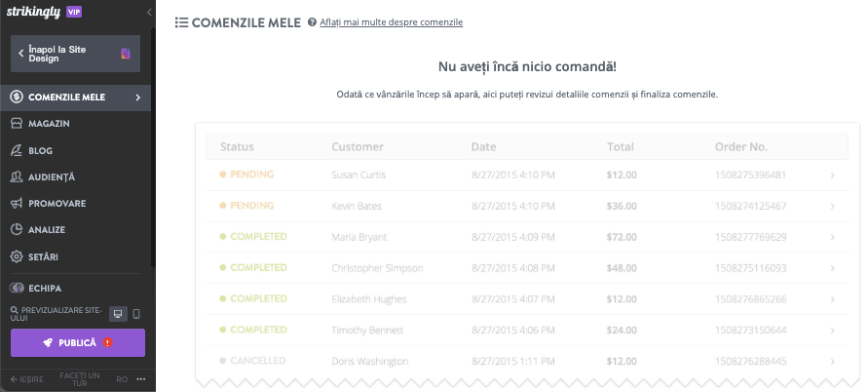This screenshot has width=868, height=392.
Task: Click the dollar icon beside Comenzile Mele
Action: tap(17, 98)
